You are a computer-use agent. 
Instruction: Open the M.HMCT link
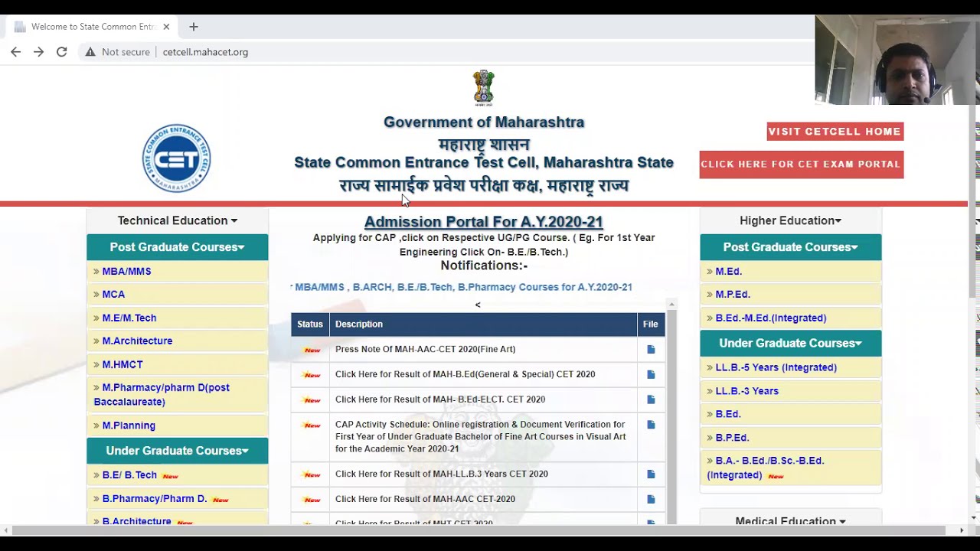(x=122, y=365)
